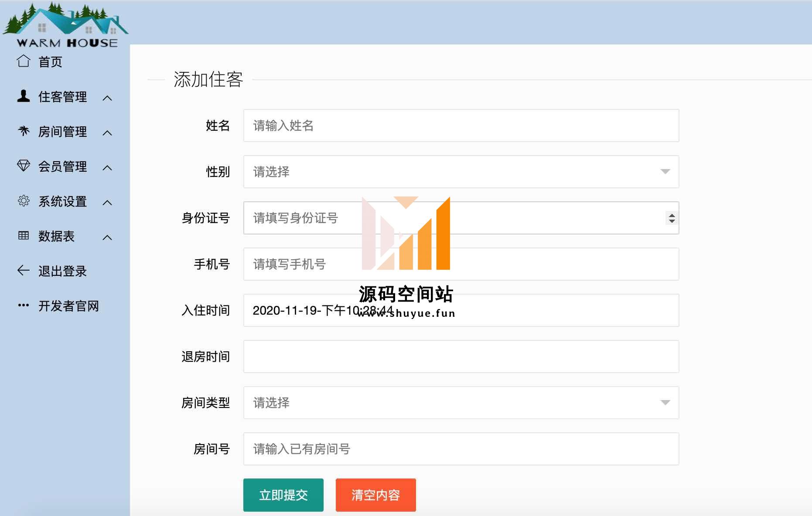Open the 房间类型 dropdown
Viewport: 812px width, 516px height.
click(461, 403)
